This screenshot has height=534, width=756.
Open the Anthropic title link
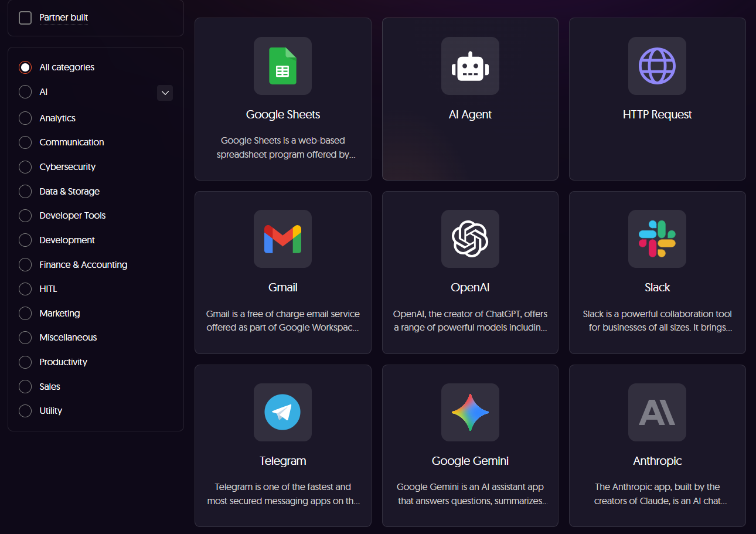pyautogui.click(x=658, y=461)
